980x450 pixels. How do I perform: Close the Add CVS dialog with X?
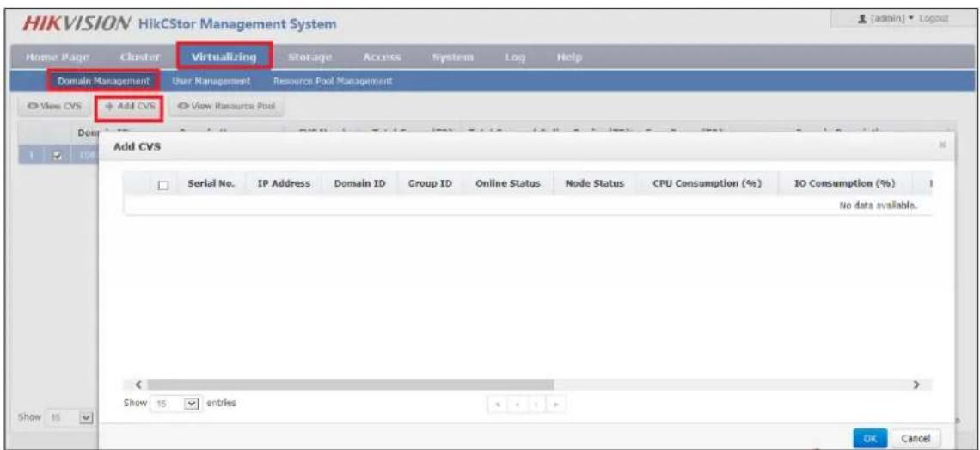pos(942,145)
